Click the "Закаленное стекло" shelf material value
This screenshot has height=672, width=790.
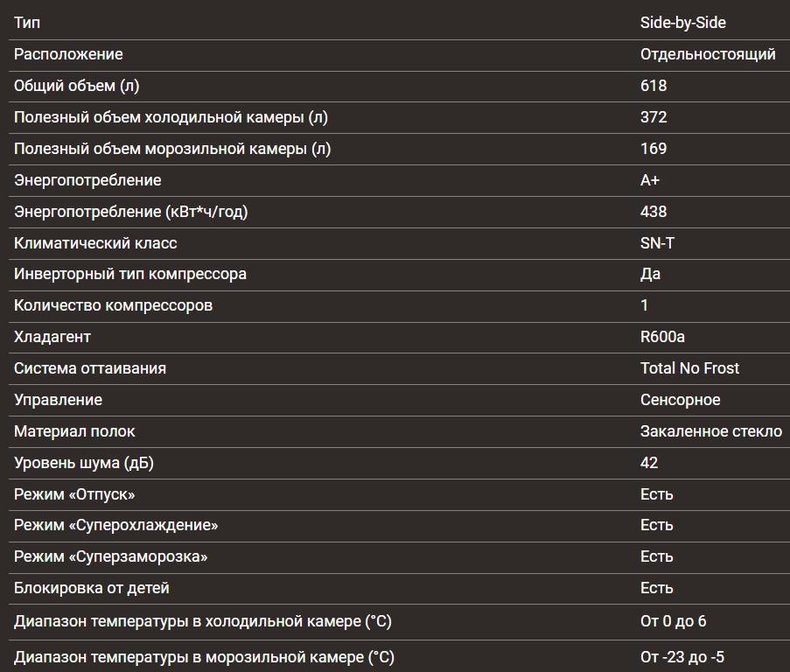[x=710, y=431]
